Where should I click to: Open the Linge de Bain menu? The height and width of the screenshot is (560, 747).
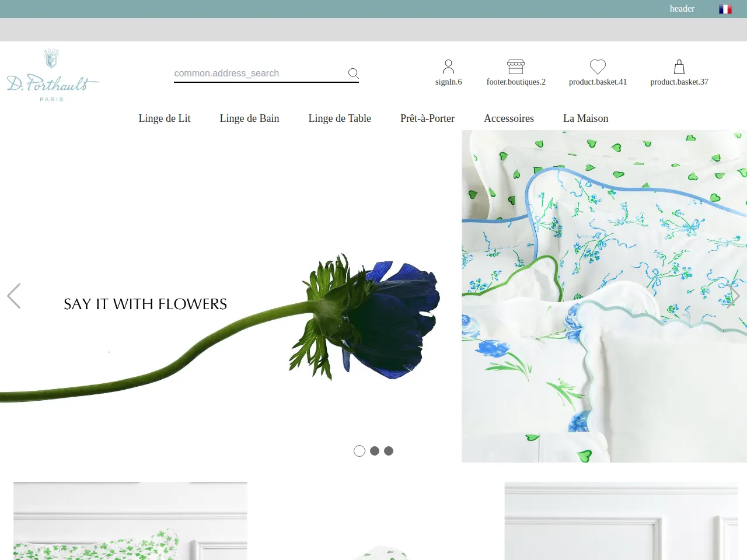coord(249,118)
